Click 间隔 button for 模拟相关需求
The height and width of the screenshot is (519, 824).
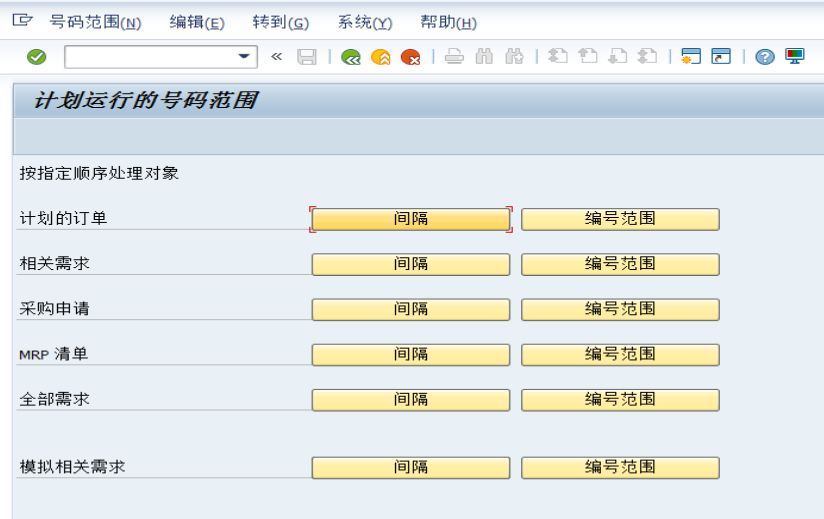pos(411,468)
